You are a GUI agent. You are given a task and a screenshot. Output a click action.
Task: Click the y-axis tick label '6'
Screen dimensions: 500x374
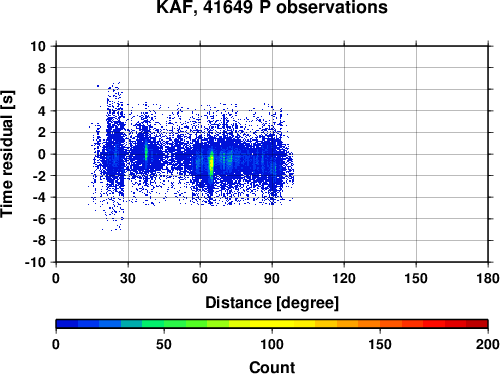[42, 89]
